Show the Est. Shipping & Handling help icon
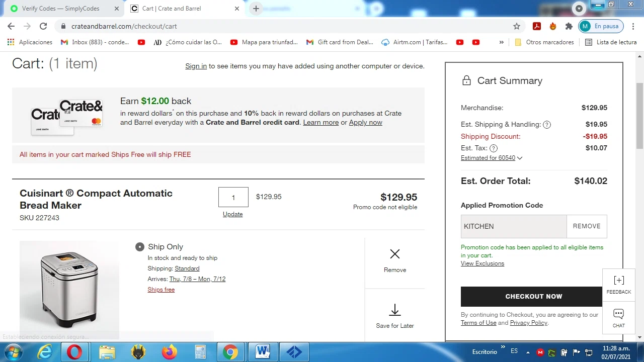 [547, 125]
